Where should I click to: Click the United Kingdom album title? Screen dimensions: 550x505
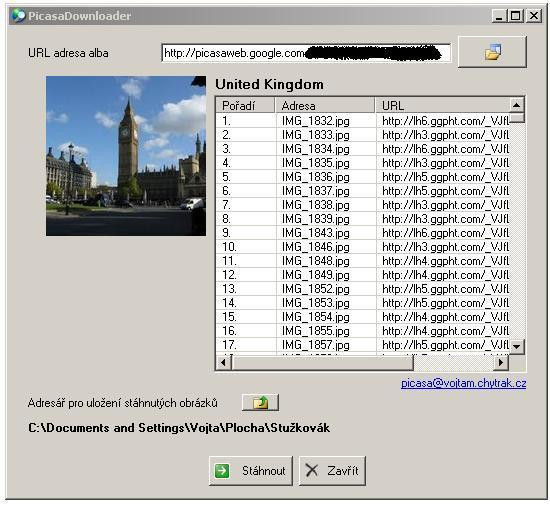point(269,85)
